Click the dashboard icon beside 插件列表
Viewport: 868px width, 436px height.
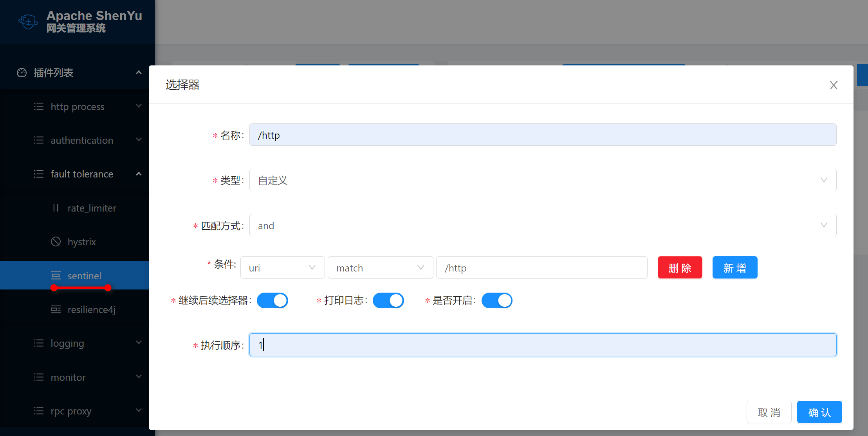[x=22, y=72]
